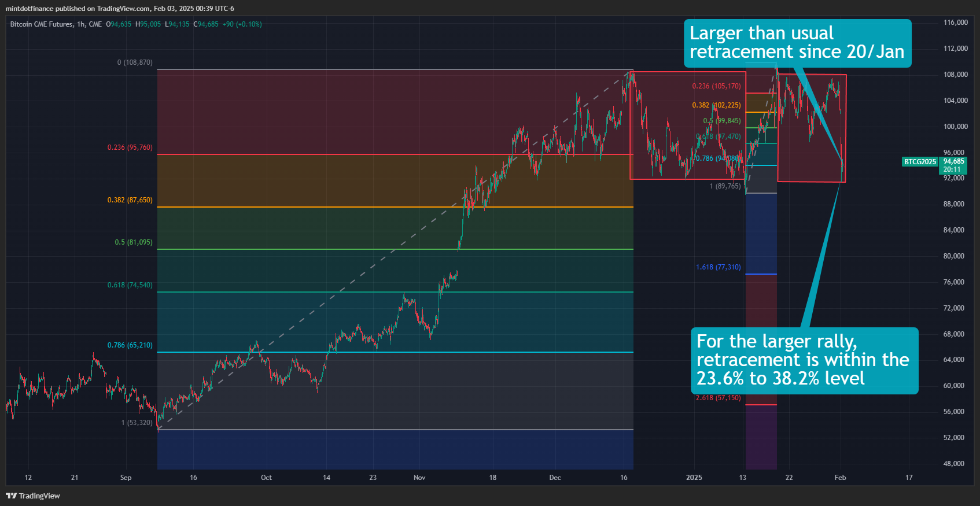Click the 'Larger than usual retracement' callout
The width and height of the screenshot is (980, 506).
click(797, 43)
